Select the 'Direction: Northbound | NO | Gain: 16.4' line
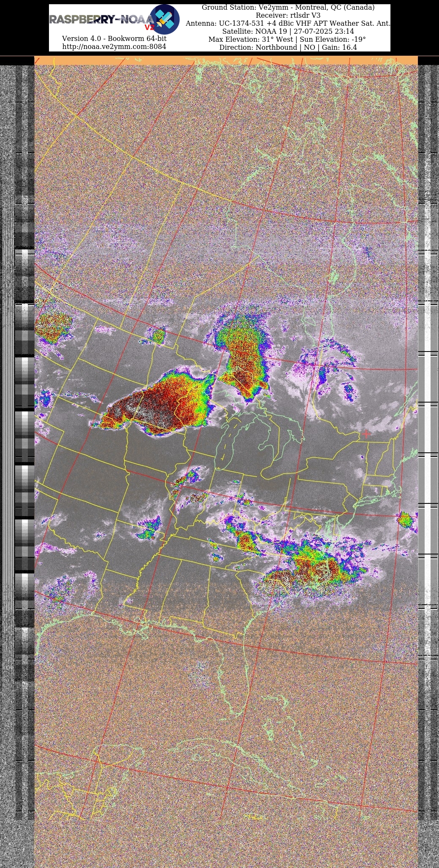439x868 pixels. tap(288, 47)
